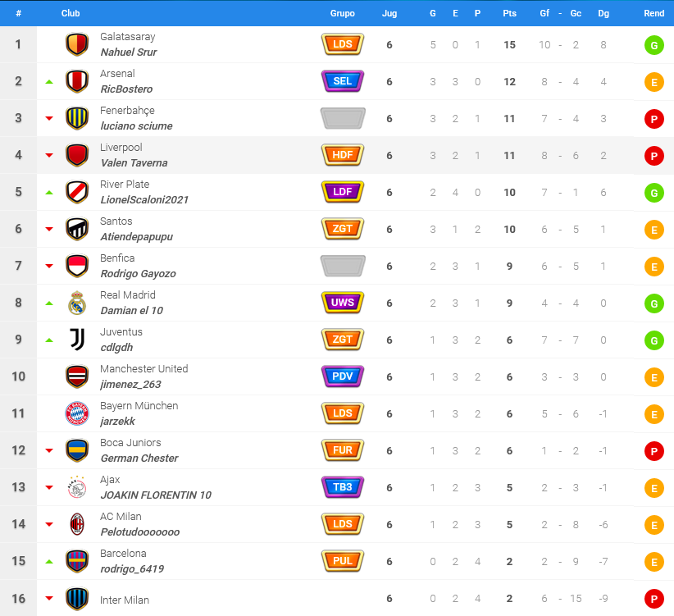Sort table by the Pts column header
Screen dimensions: 674x616
click(509, 13)
